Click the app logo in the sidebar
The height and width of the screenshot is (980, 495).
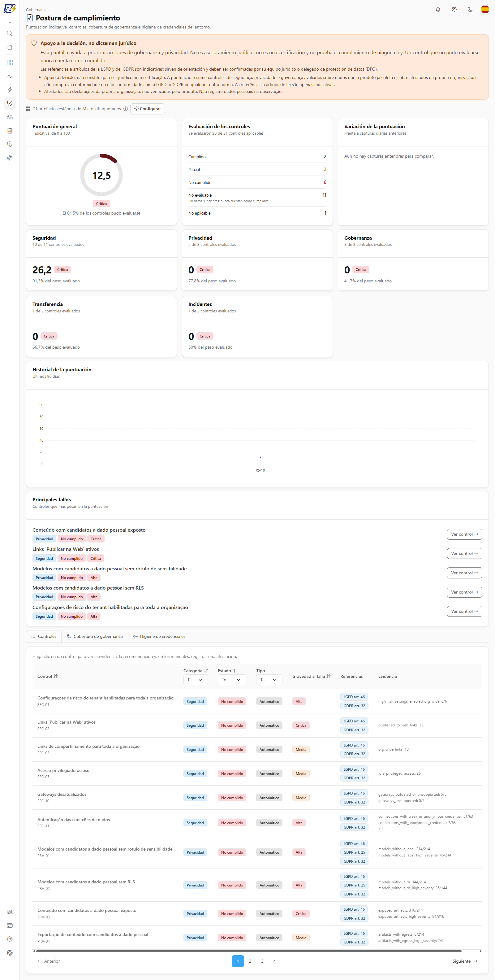[10, 8]
